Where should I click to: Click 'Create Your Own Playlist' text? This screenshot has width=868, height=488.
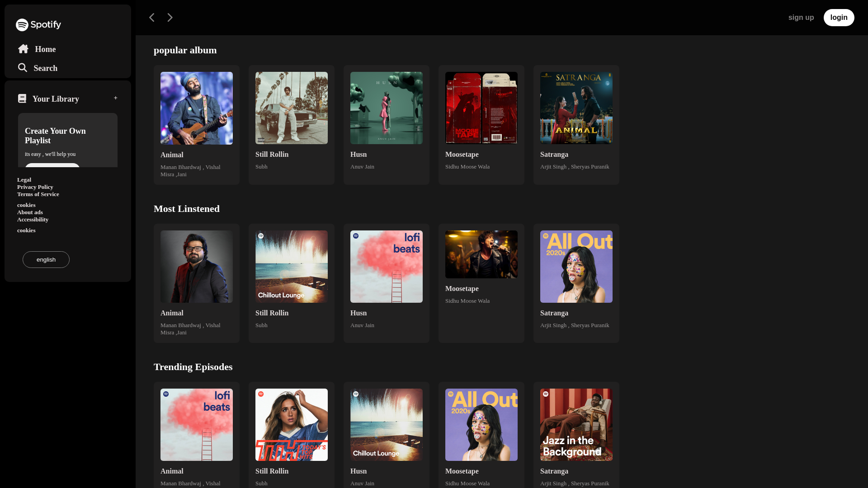pyautogui.click(x=55, y=136)
